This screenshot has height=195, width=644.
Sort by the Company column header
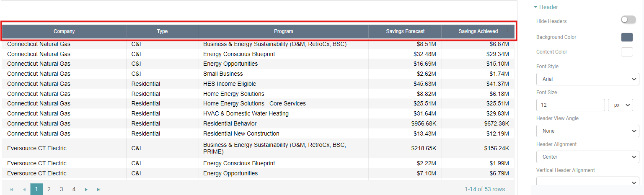[x=64, y=31]
